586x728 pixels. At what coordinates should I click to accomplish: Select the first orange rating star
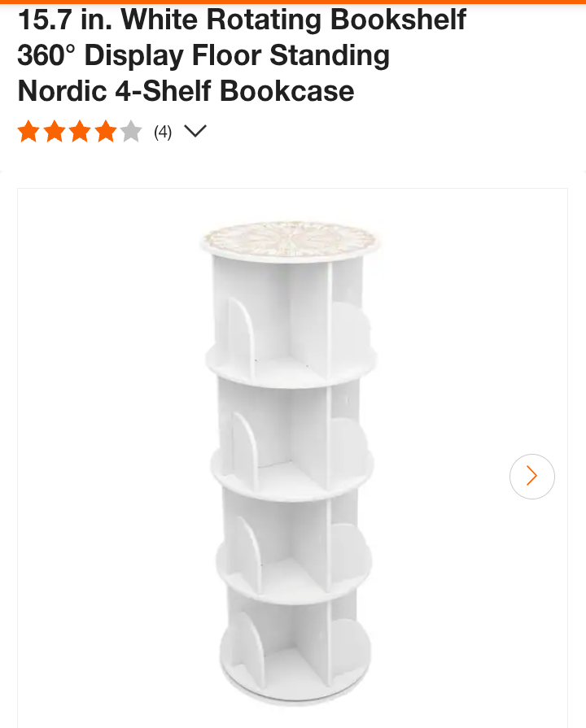(x=28, y=132)
